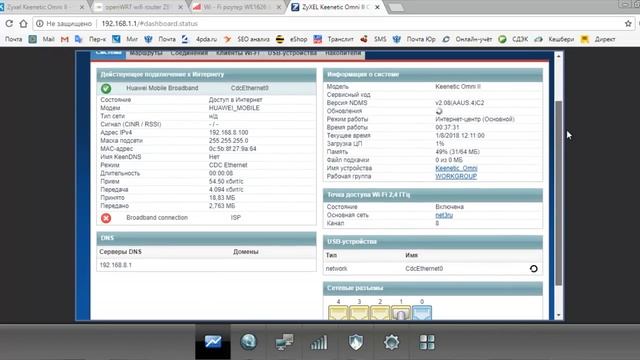Open the Wi-Fi primary network name link
Screen dimensions: 640x360
[x=444, y=215]
